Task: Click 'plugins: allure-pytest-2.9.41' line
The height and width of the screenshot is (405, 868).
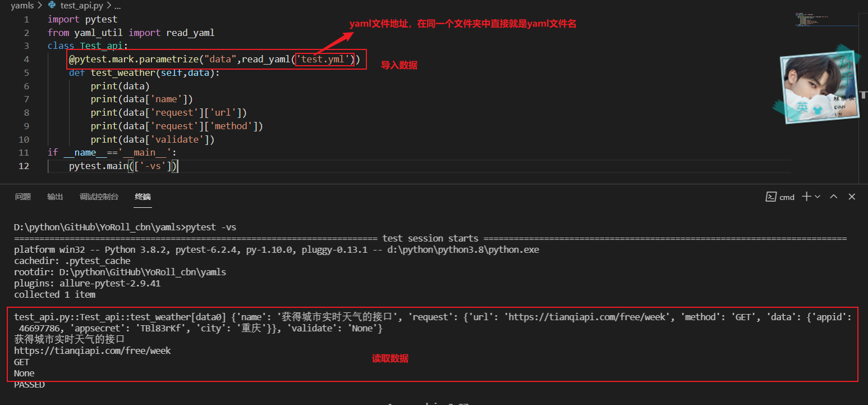Action: click(x=88, y=284)
